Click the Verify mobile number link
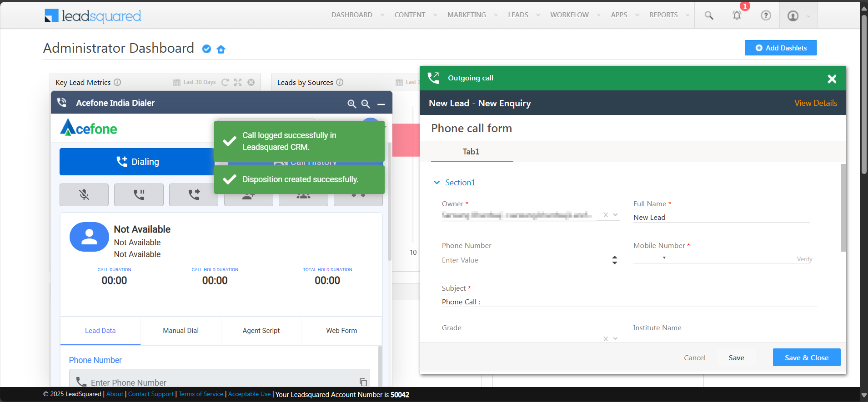The height and width of the screenshot is (402, 868). click(804, 259)
